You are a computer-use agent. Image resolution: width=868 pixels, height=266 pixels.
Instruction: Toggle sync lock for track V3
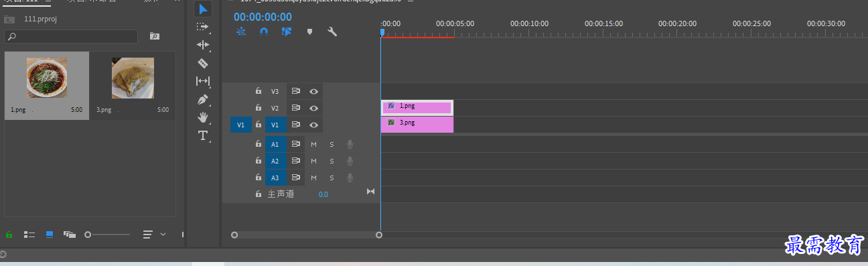pyautogui.click(x=295, y=91)
